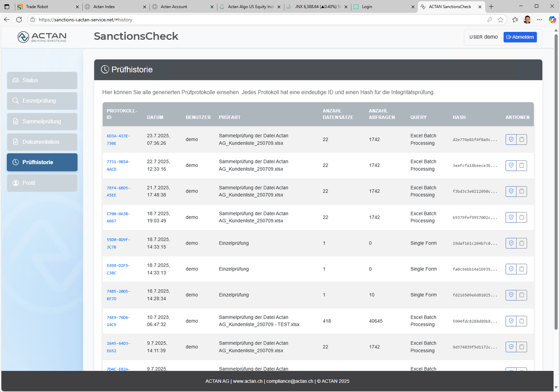Copy hash of protocol 2645-64D3-E652
This screenshot has height=392, width=559.
pyautogui.click(x=522, y=347)
